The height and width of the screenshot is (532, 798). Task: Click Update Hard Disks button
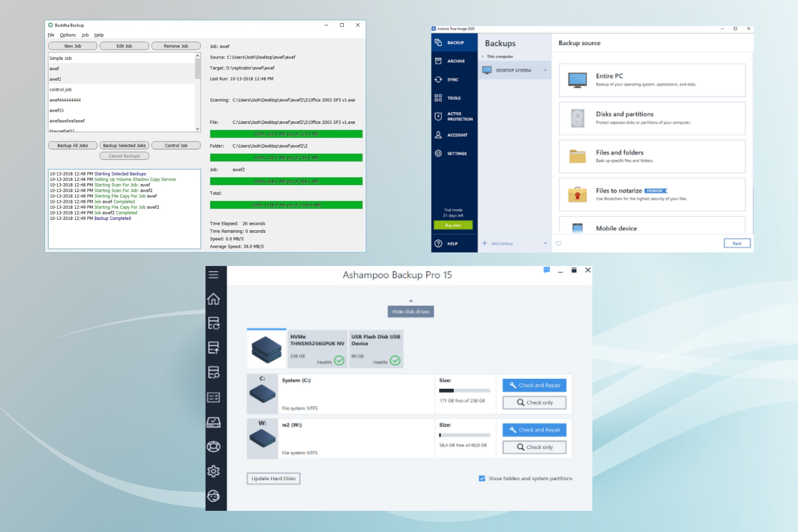[x=273, y=478]
